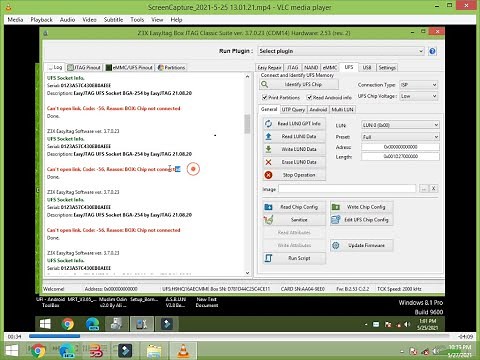Image resolution: width=480 pixels, height=360 pixels.
Task: Click the Write Chip Config folder icon
Action: (336, 207)
